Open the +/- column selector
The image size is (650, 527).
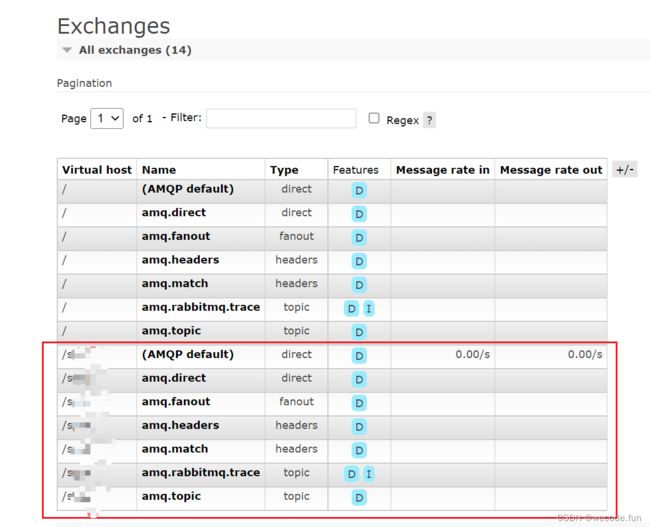[x=625, y=170]
